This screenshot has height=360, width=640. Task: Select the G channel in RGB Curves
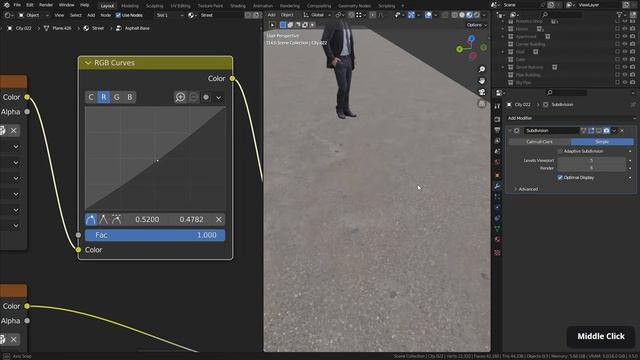pyautogui.click(x=117, y=97)
